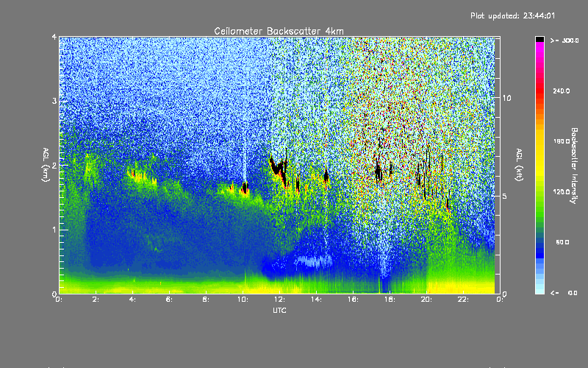Image resolution: width=588 pixels, height=368 pixels.
Task: Click the "2" tick on the km axis
Action: coord(54,165)
